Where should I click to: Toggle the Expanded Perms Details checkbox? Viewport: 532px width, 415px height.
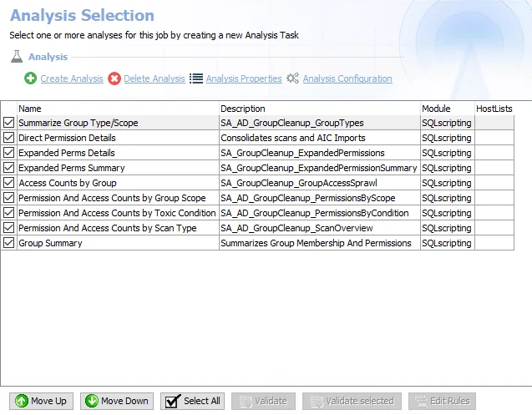coord(9,152)
